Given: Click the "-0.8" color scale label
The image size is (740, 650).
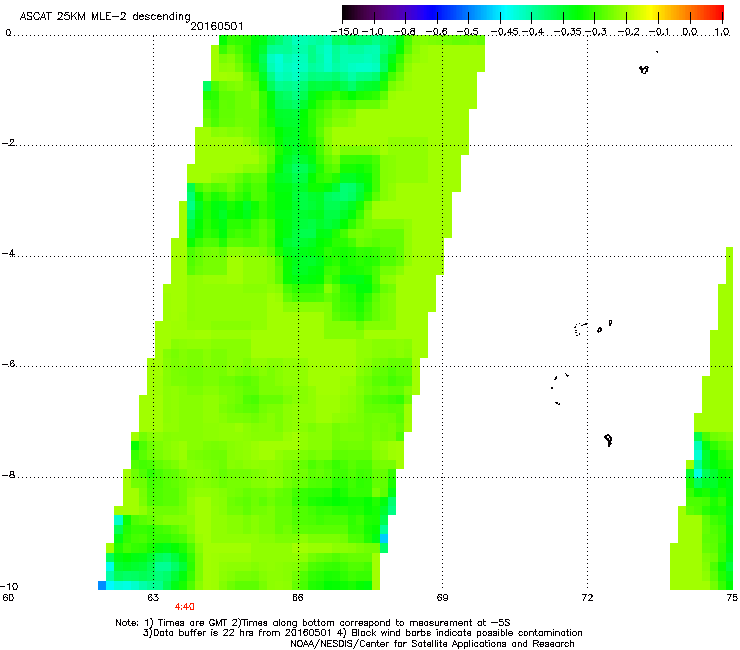Looking at the screenshot, I should point(405,32).
